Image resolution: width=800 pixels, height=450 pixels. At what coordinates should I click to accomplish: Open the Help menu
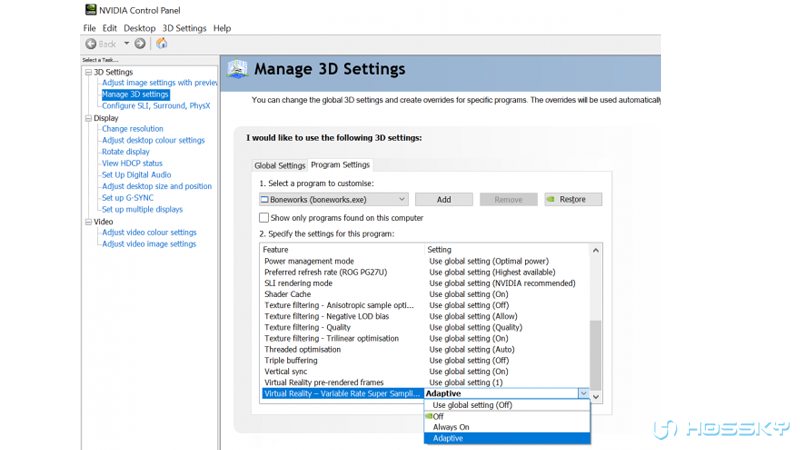[x=222, y=28]
